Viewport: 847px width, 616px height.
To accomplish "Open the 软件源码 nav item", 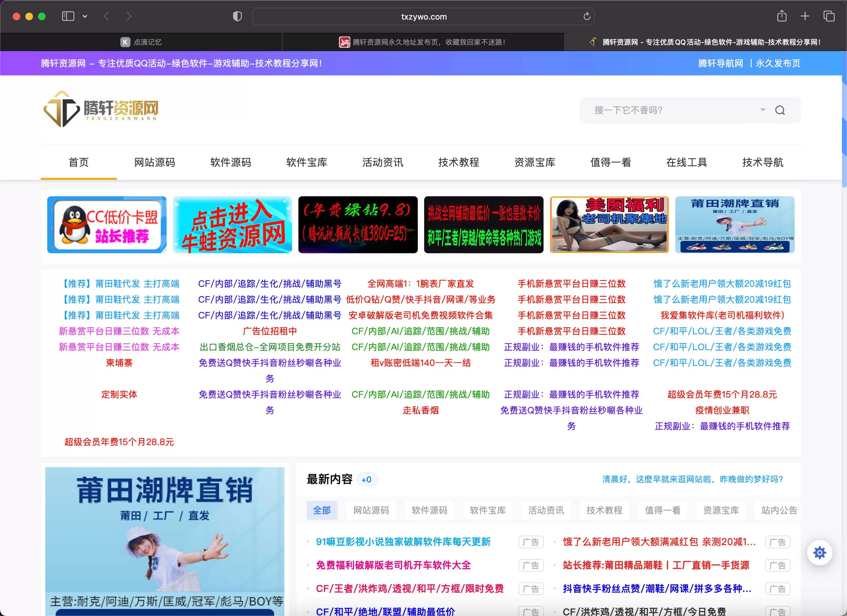I will pos(230,162).
